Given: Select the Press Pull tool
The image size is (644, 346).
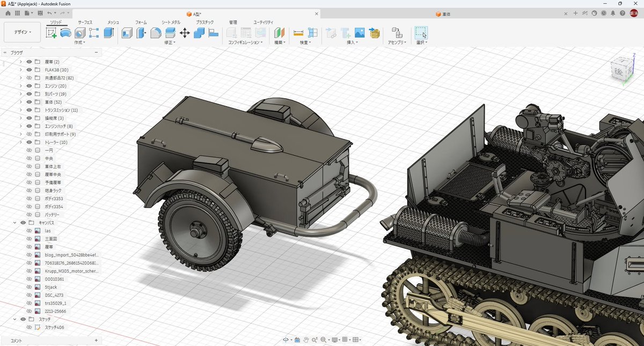Looking at the screenshot, I should tap(141, 33).
